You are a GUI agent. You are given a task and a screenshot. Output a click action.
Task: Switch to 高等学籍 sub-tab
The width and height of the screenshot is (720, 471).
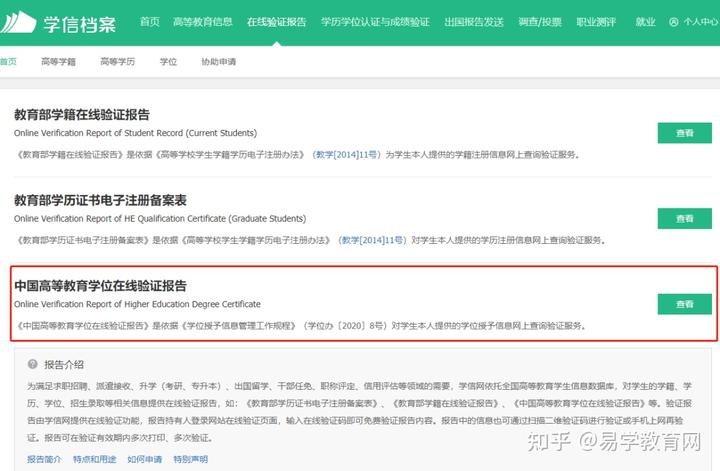(58, 62)
